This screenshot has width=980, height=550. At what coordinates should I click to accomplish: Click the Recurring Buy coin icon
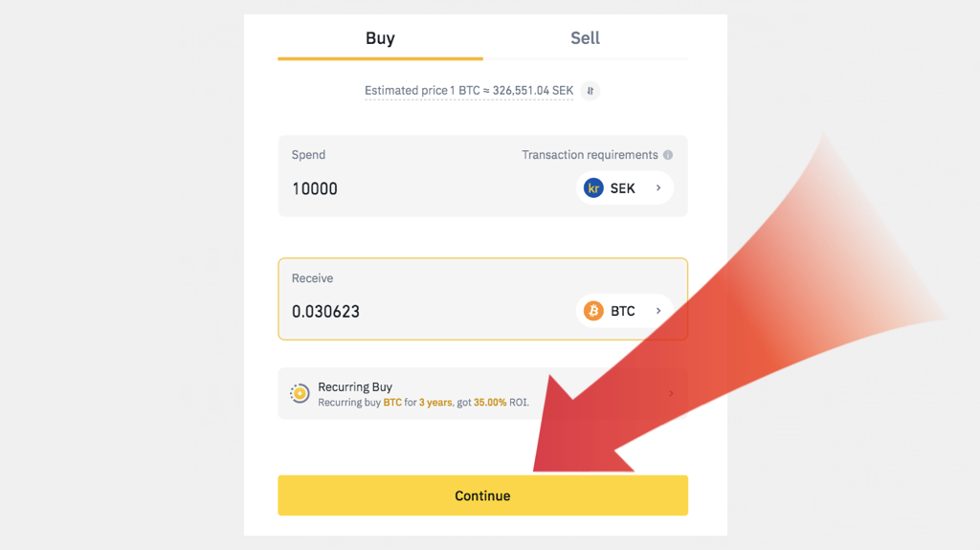(x=300, y=393)
